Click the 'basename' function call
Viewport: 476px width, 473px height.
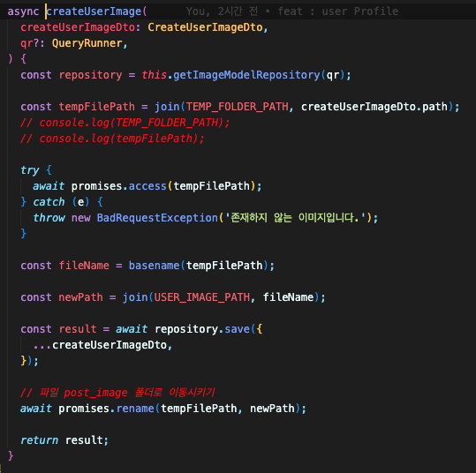point(155,266)
